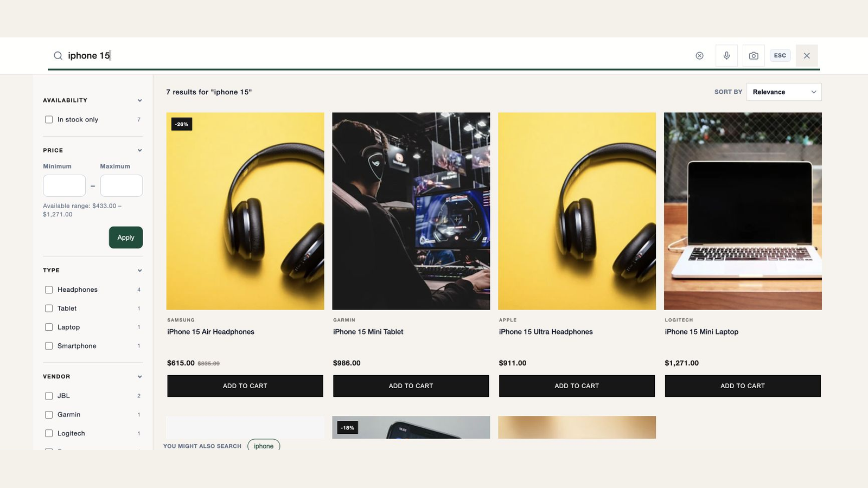
Task: Click the Available range price text
Action: tap(82, 210)
